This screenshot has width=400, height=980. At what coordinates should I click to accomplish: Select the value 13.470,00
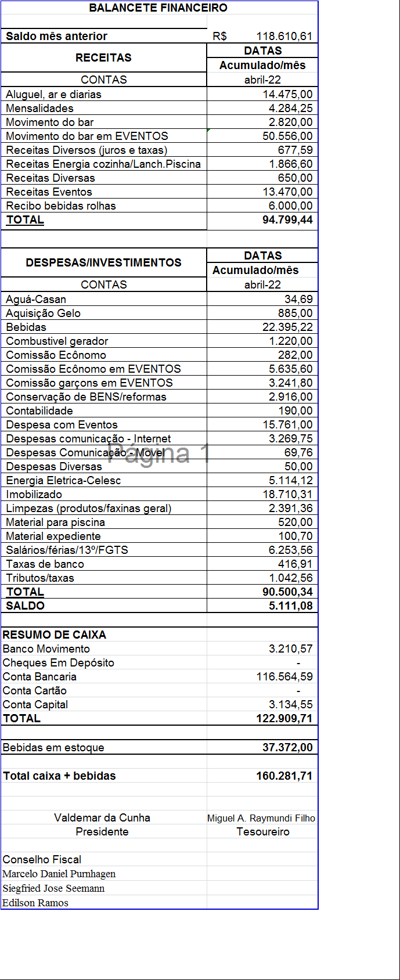287,192
